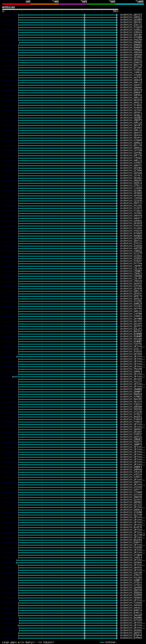This screenshot has height=644, width=146.
Task: Click label UniRef100_B5M4B0
Action: [131, 42]
